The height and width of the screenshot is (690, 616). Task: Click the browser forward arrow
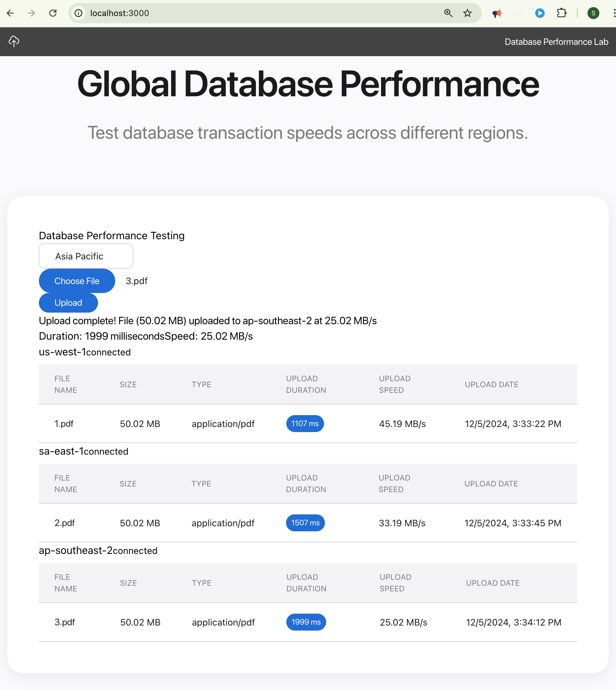[x=31, y=13]
